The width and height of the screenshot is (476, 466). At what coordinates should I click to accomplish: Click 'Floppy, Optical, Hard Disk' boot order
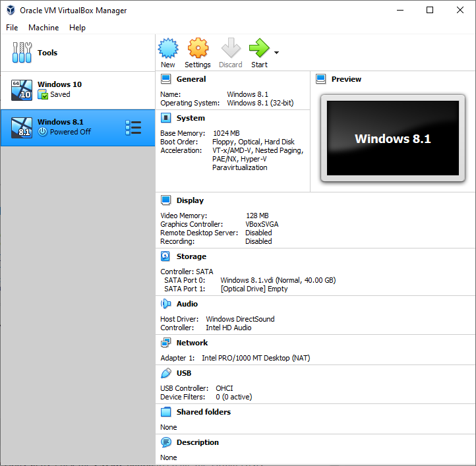(253, 142)
